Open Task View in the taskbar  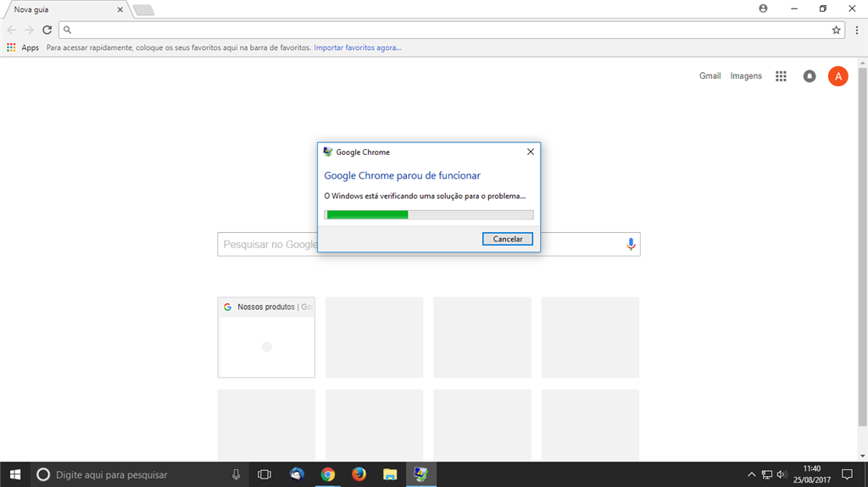[264, 474]
